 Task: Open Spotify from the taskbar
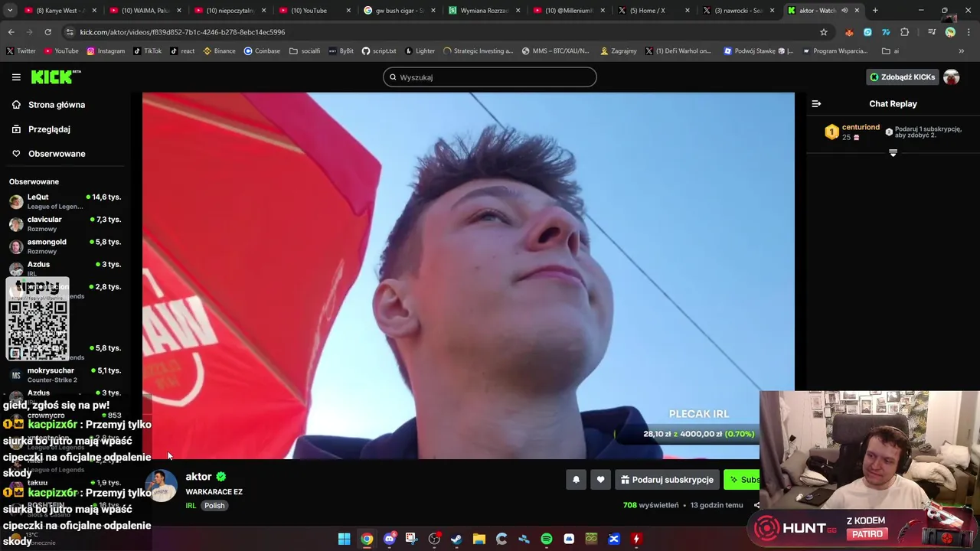[x=547, y=539]
